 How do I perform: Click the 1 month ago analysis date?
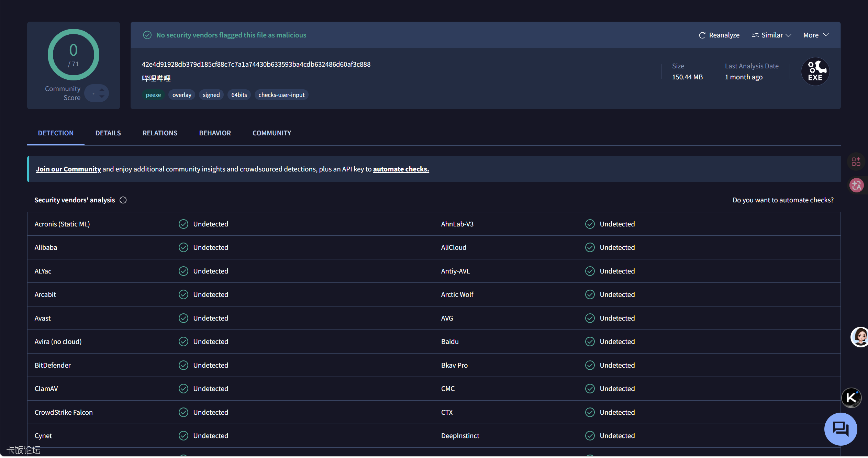pyautogui.click(x=744, y=77)
